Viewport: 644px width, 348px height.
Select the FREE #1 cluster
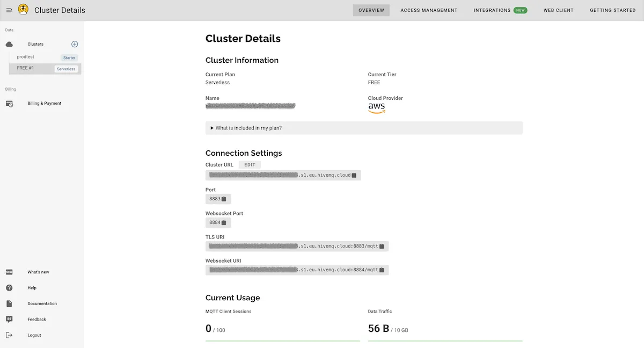pyautogui.click(x=45, y=68)
